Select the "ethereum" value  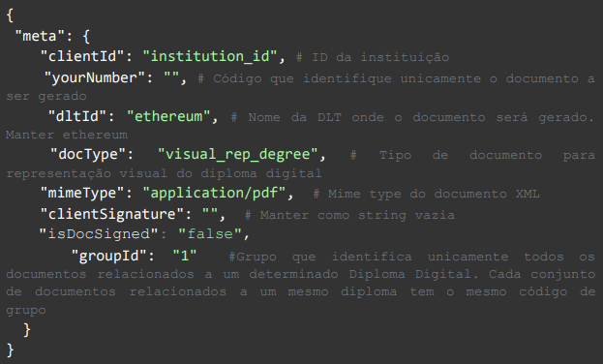(168, 116)
